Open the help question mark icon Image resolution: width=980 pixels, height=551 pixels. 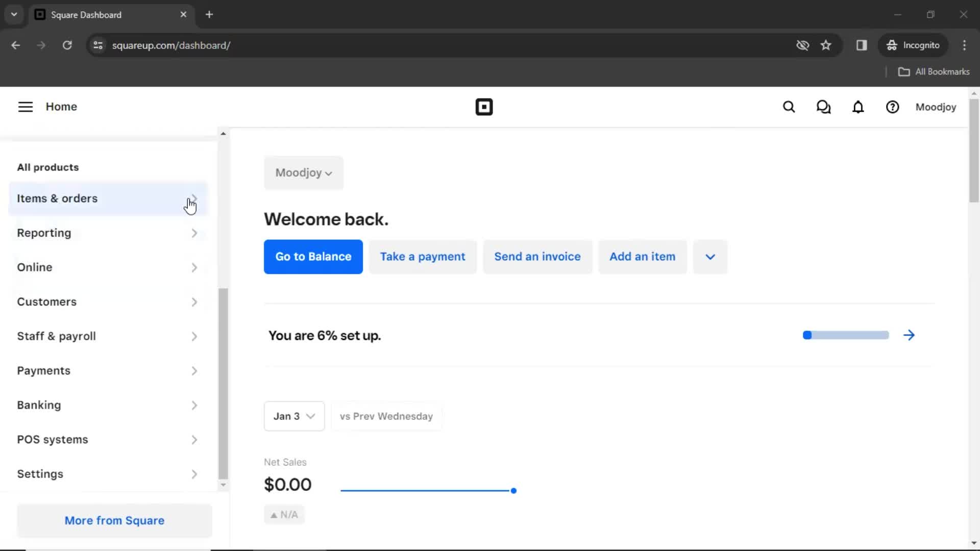(893, 107)
